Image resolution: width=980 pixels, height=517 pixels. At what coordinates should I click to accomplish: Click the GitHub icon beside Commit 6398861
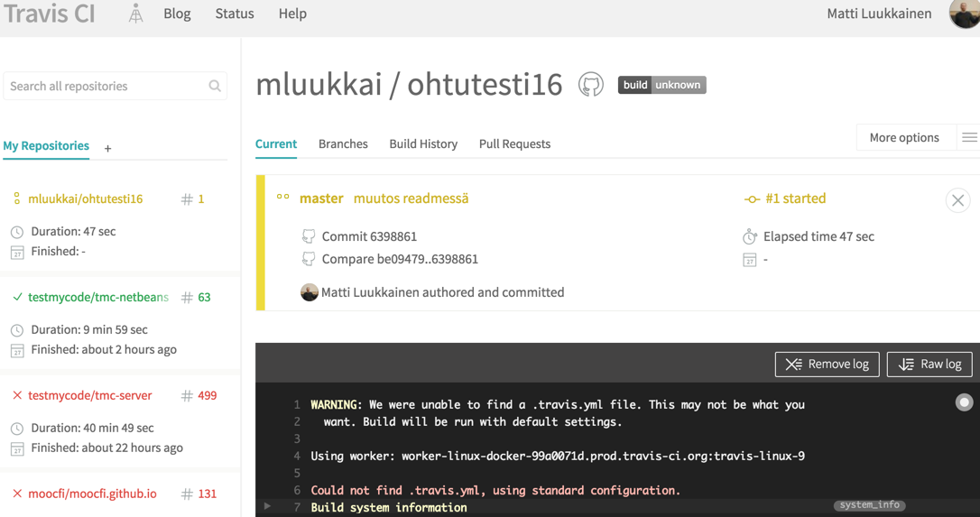(308, 236)
